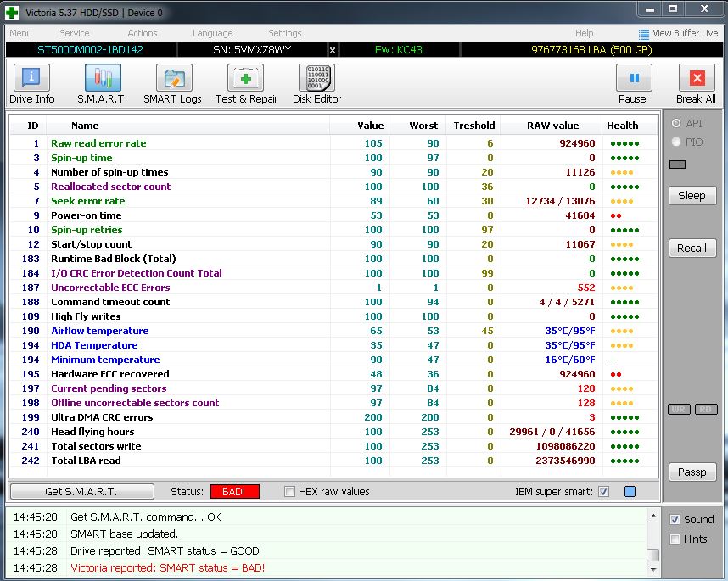Open the Menu menu
Image resolution: width=728 pixels, height=581 pixels.
[21, 33]
